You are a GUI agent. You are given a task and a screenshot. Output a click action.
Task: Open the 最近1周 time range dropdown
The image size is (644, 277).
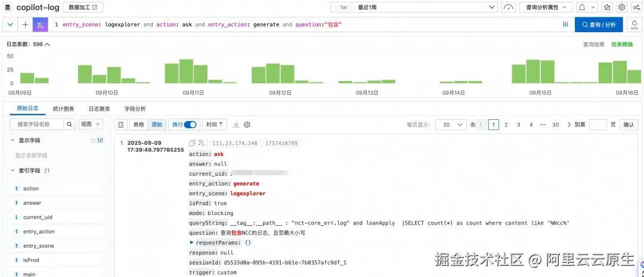(414, 7)
